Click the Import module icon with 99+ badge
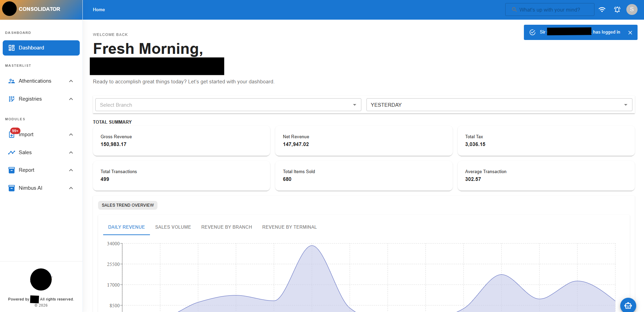The image size is (644, 312). 12,134
